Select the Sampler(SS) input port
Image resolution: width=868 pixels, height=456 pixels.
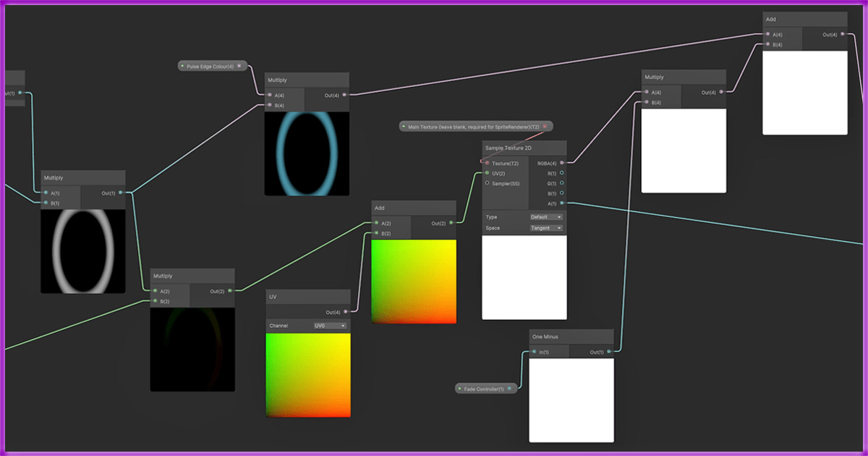click(487, 183)
